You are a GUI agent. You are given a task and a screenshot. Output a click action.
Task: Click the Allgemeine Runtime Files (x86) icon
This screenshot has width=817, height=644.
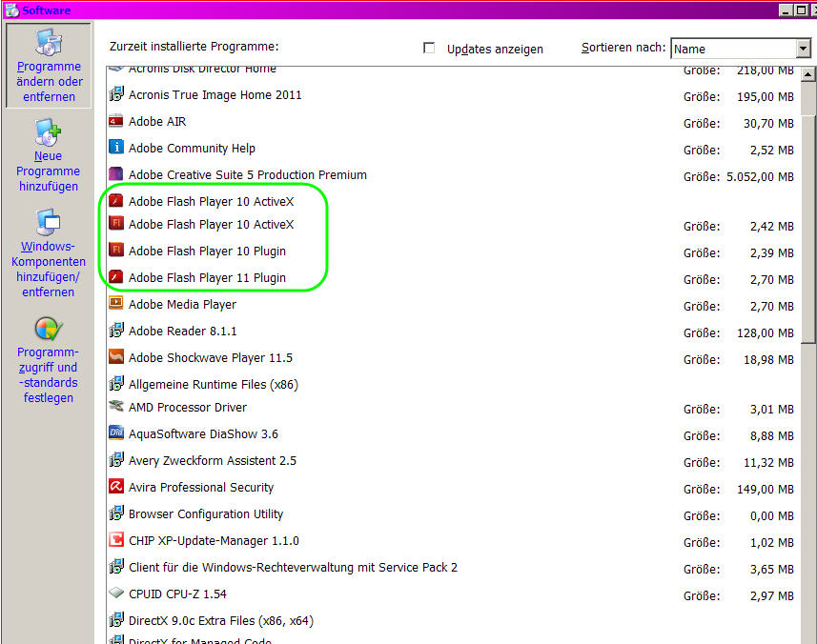click(116, 384)
